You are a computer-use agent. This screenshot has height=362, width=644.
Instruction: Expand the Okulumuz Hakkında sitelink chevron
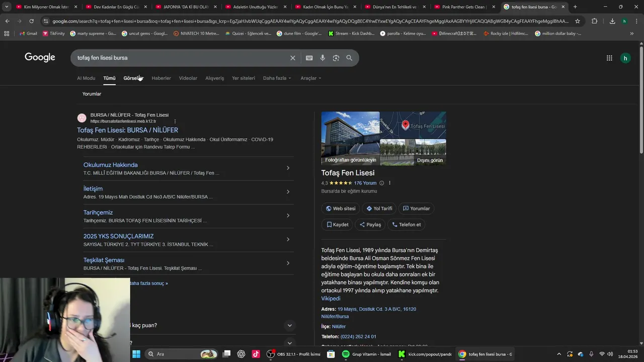288,168
